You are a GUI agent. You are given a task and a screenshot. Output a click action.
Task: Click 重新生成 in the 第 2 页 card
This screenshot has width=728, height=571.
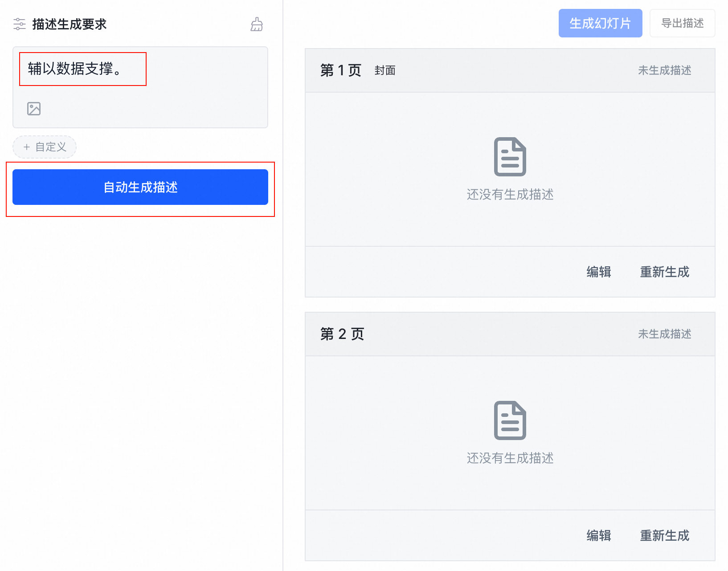point(665,535)
